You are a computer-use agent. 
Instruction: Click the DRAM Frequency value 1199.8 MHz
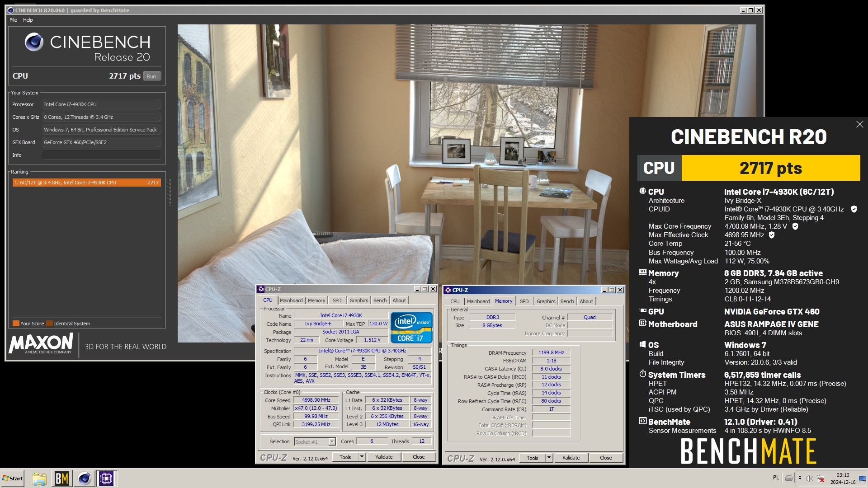pyautogui.click(x=551, y=352)
